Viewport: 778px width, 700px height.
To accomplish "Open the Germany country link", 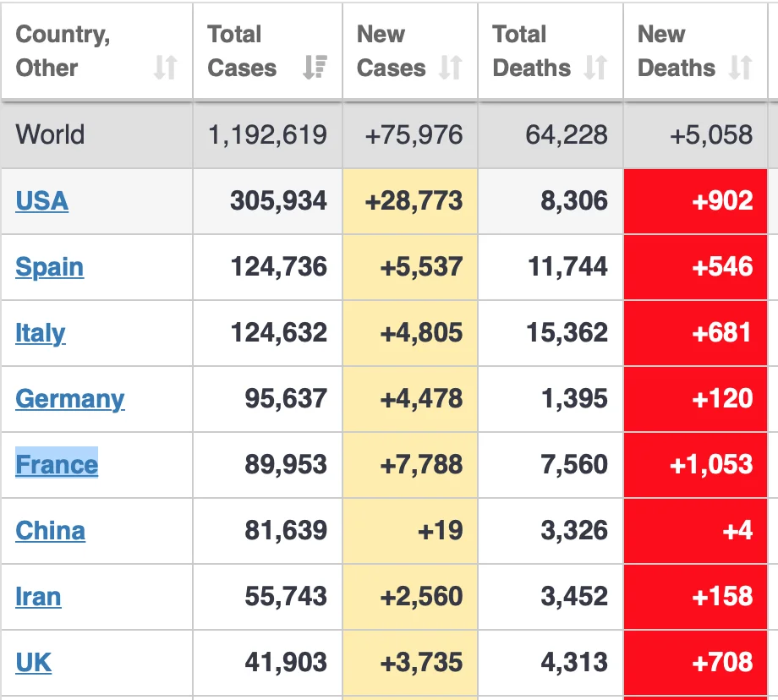I will point(69,399).
